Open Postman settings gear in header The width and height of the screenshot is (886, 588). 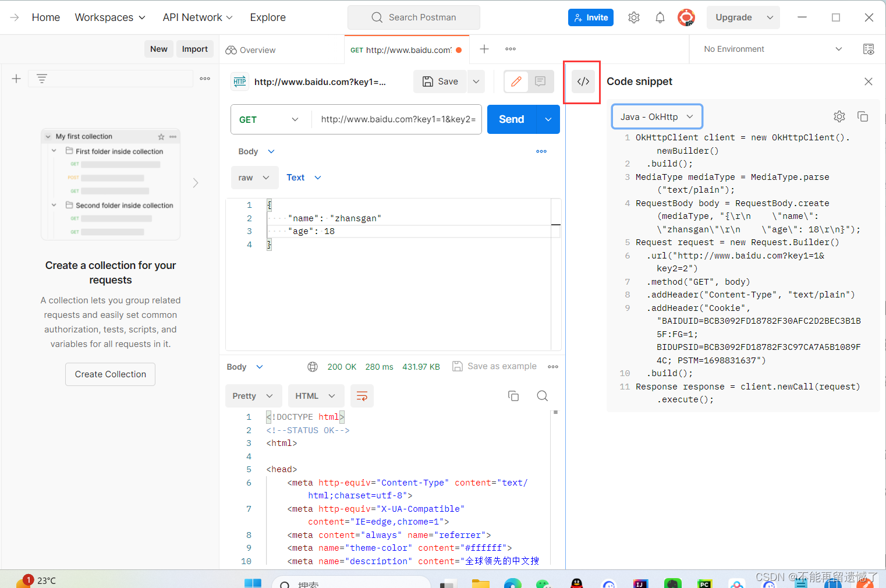click(634, 17)
